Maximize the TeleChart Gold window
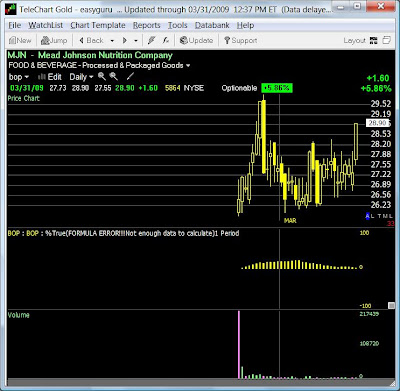400x391 pixels. [x=357, y=6]
